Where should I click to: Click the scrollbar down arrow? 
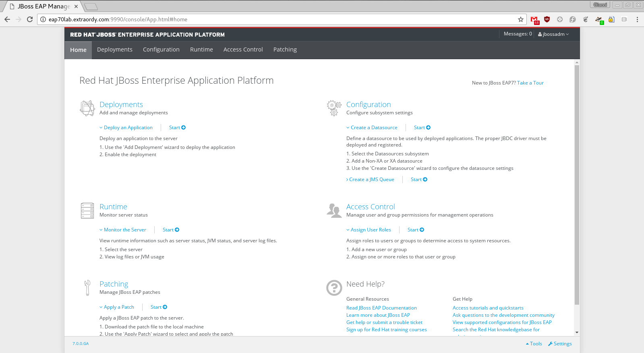[x=577, y=332]
